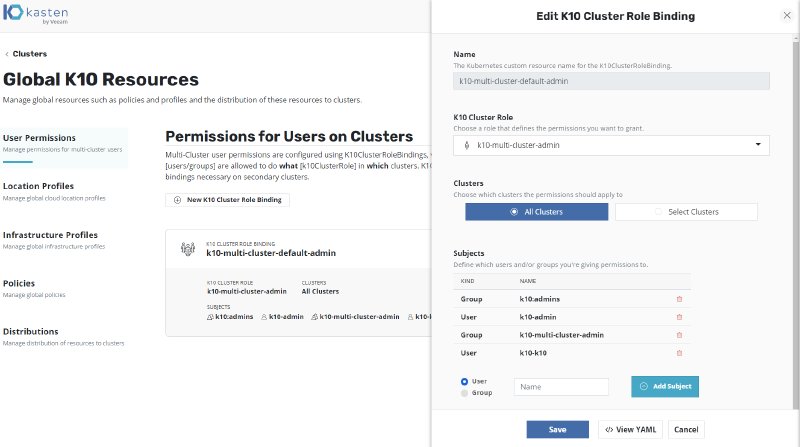Screen dimensions: 800x447
Task: Click the plus icon in New K10 Cluster Role Binding
Action: click(177, 200)
